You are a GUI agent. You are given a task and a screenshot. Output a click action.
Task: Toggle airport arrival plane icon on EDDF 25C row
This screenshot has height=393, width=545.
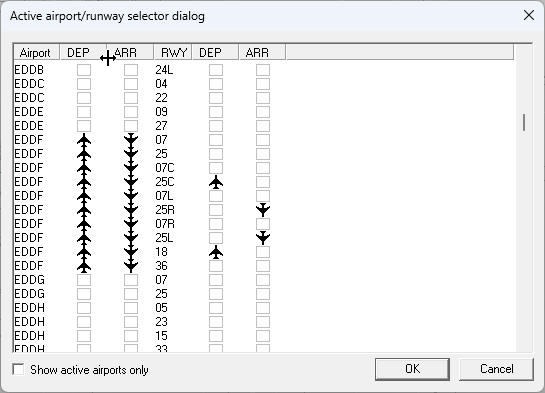point(131,182)
